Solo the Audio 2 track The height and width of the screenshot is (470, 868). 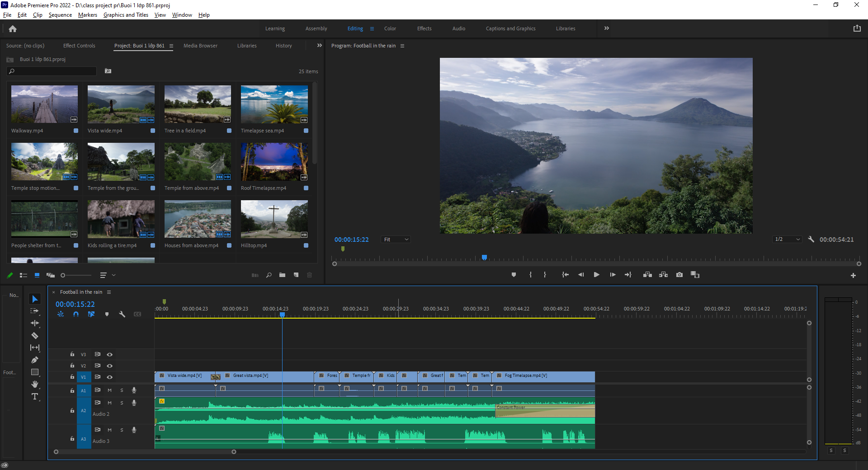click(x=122, y=403)
